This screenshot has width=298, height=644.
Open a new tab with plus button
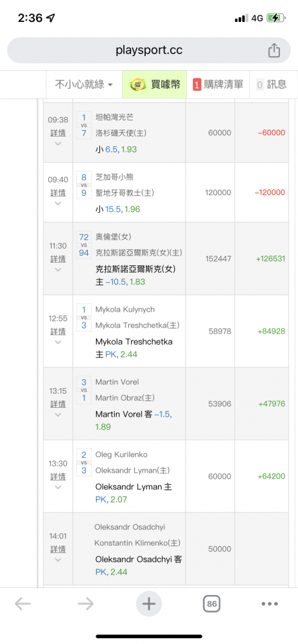point(149,604)
